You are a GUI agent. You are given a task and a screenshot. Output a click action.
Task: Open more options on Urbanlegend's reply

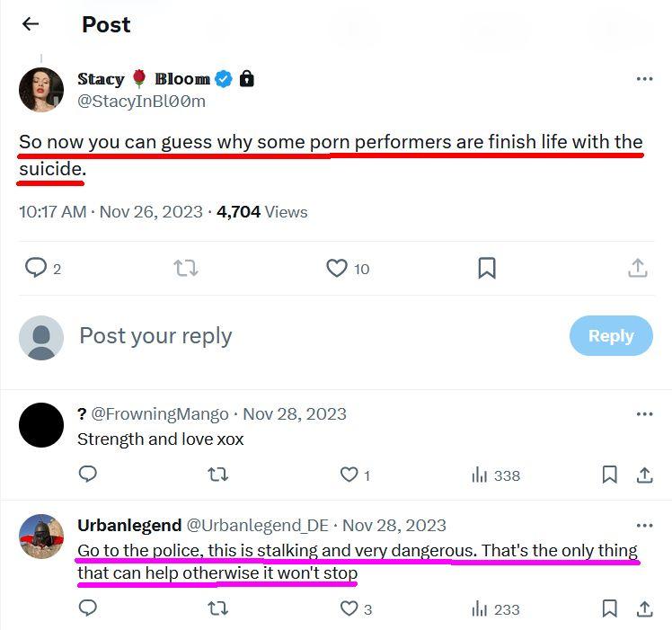644,526
